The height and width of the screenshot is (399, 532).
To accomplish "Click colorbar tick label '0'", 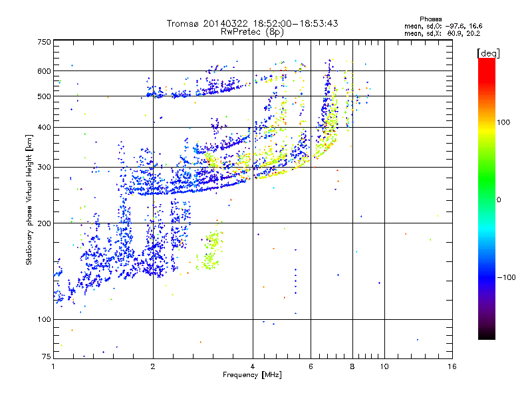I will click(x=498, y=200).
